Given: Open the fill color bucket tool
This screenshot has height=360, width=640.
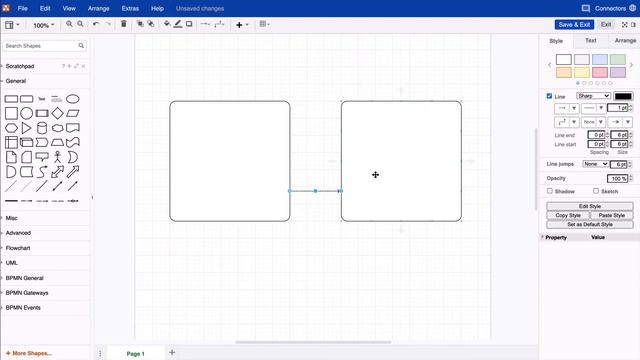Looking at the screenshot, I should click(x=167, y=24).
